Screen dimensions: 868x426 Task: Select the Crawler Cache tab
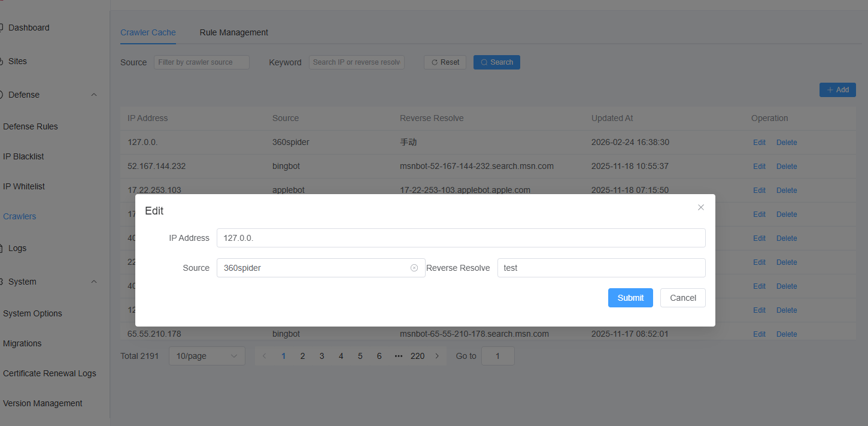pyautogui.click(x=148, y=32)
